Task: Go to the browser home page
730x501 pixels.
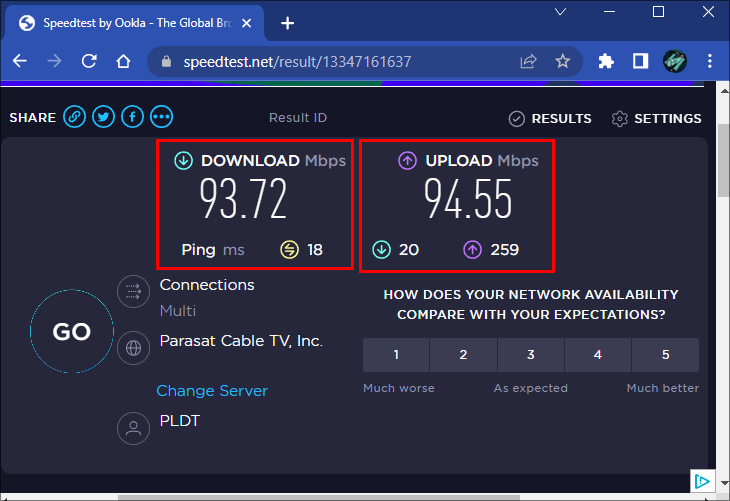Action: tap(123, 61)
